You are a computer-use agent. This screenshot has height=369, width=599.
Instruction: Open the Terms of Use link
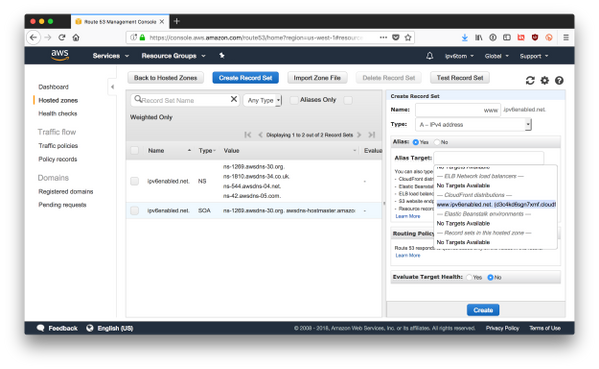pos(545,328)
